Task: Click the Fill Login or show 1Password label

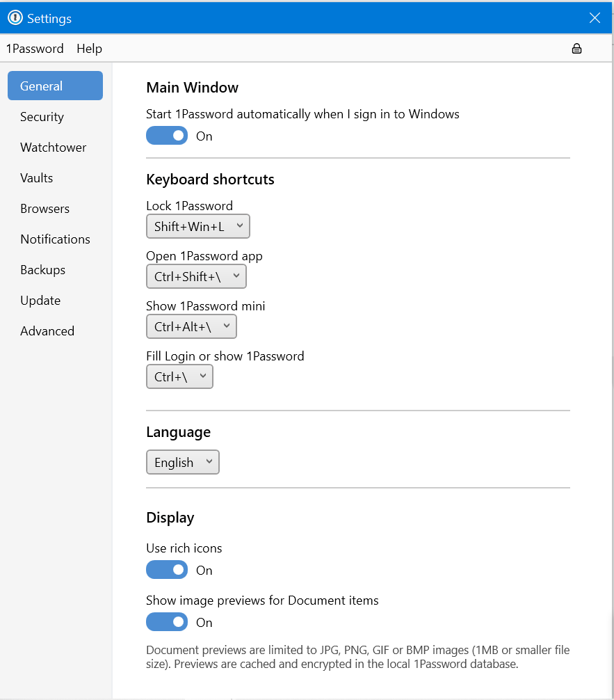Action: point(225,356)
